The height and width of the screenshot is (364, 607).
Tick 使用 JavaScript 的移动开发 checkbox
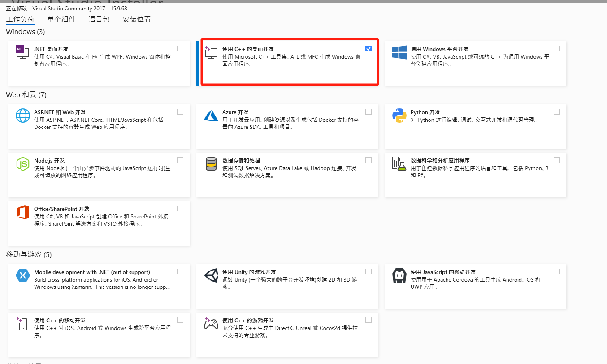(x=557, y=271)
